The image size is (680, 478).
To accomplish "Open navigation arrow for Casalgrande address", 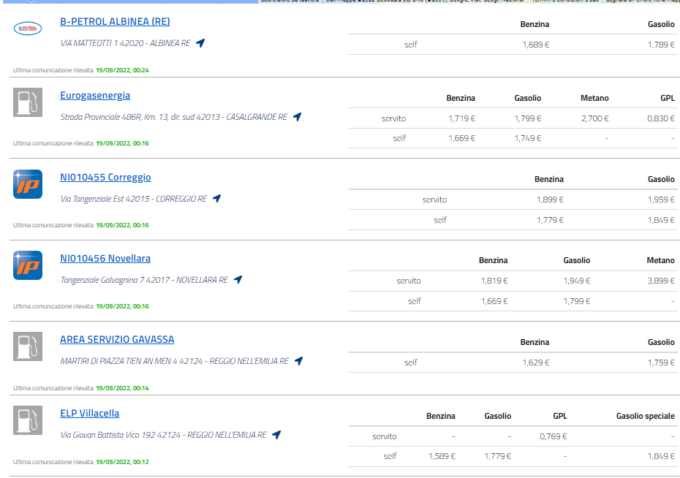I will (297, 117).
